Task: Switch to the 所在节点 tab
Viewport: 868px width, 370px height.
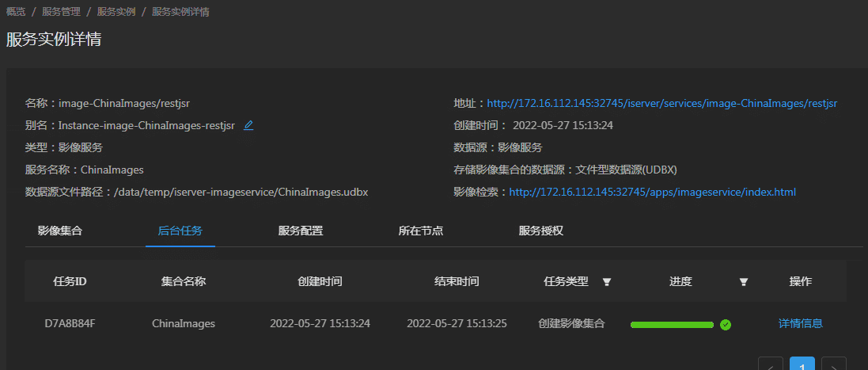Action: point(421,231)
